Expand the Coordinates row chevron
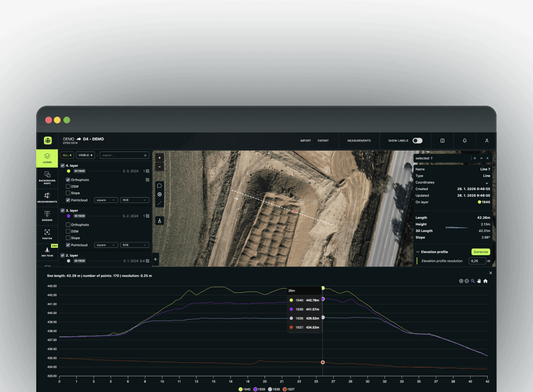Screen dimensions: 533x392 (x=487, y=183)
